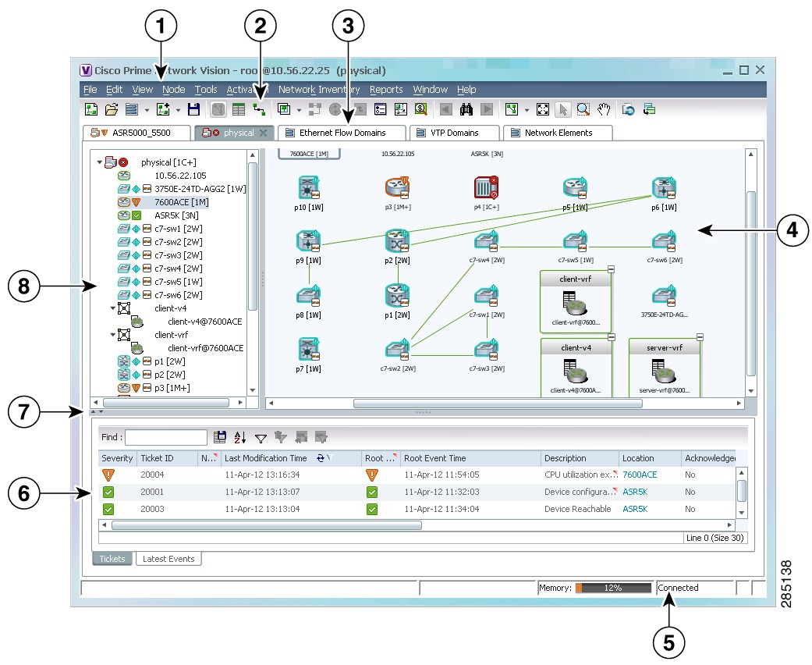Select the p2 [2W] device icon

397,241
